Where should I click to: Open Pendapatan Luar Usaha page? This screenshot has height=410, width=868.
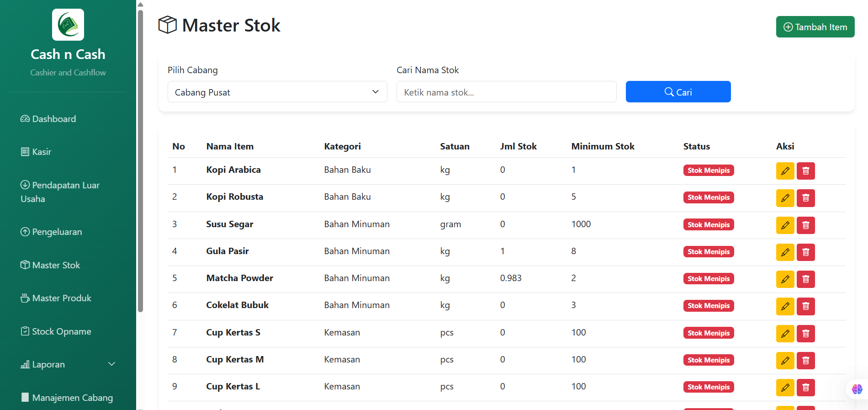[60, 192]
